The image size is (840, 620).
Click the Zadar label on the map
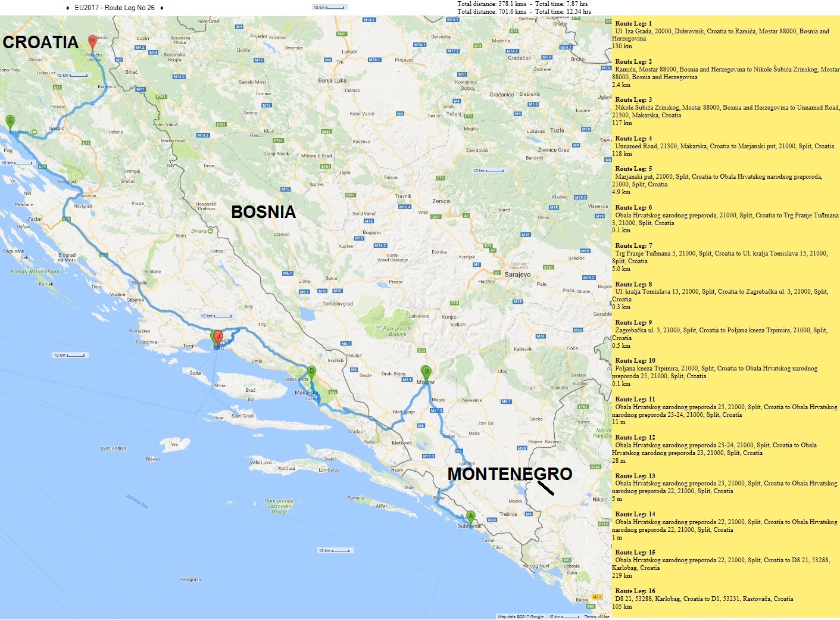[x=35, y=219]
